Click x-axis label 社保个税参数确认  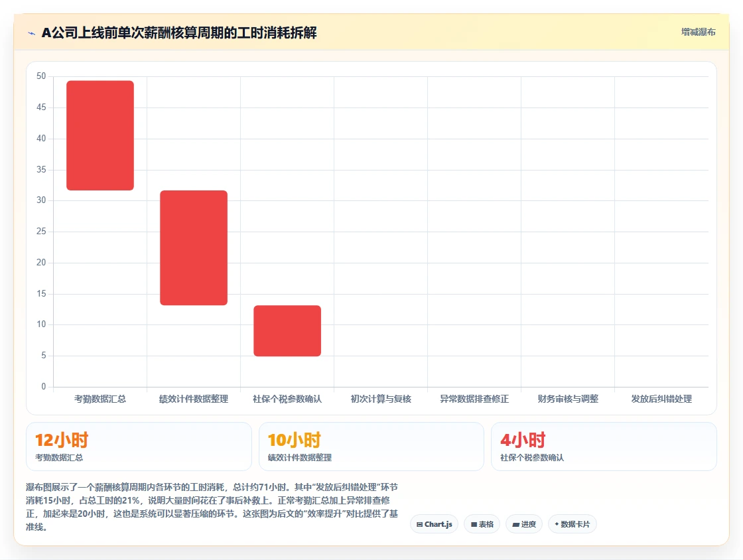tap(287, 399)
